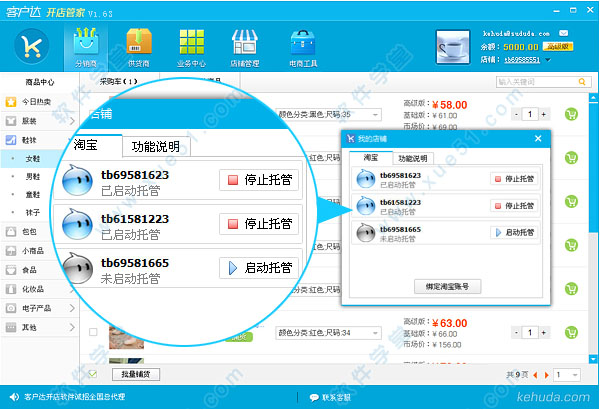Add the ¥58.00 product to cart

(x=571, y=114)
